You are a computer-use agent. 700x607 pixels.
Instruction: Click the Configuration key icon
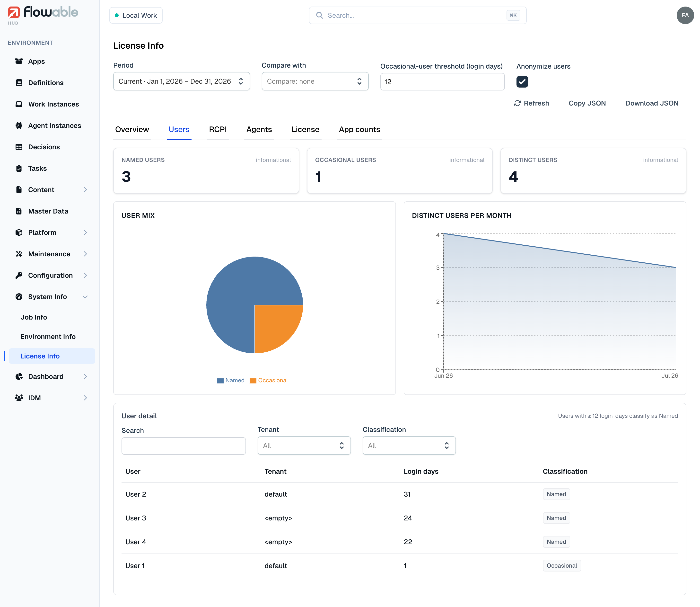pyautogui.click(x=19, y=275)
